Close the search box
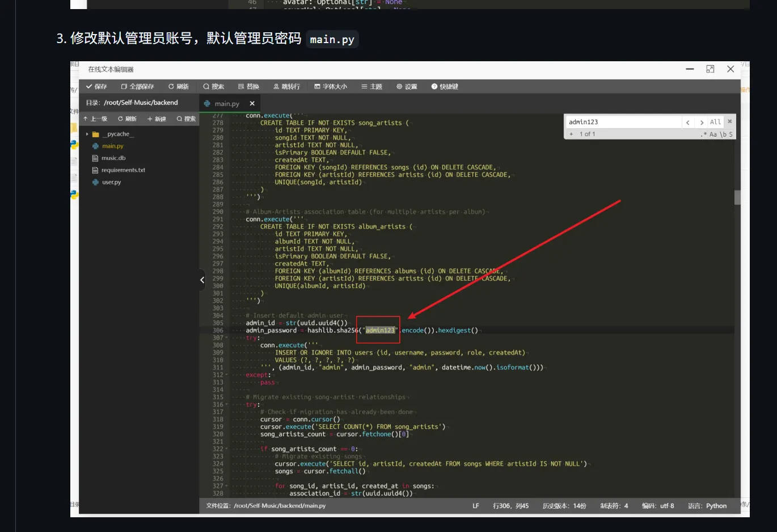Screen dimensions: 777x532 (730, 121)
